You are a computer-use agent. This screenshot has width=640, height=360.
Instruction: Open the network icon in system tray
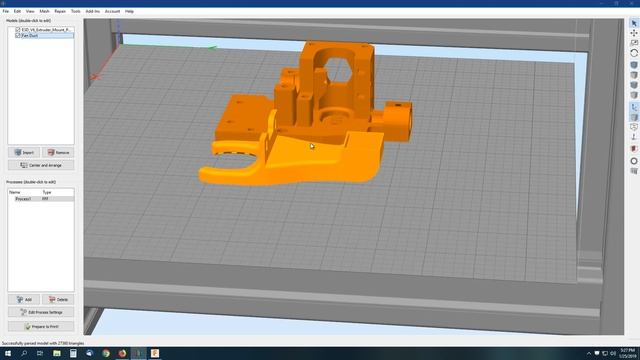click(604, 353)
